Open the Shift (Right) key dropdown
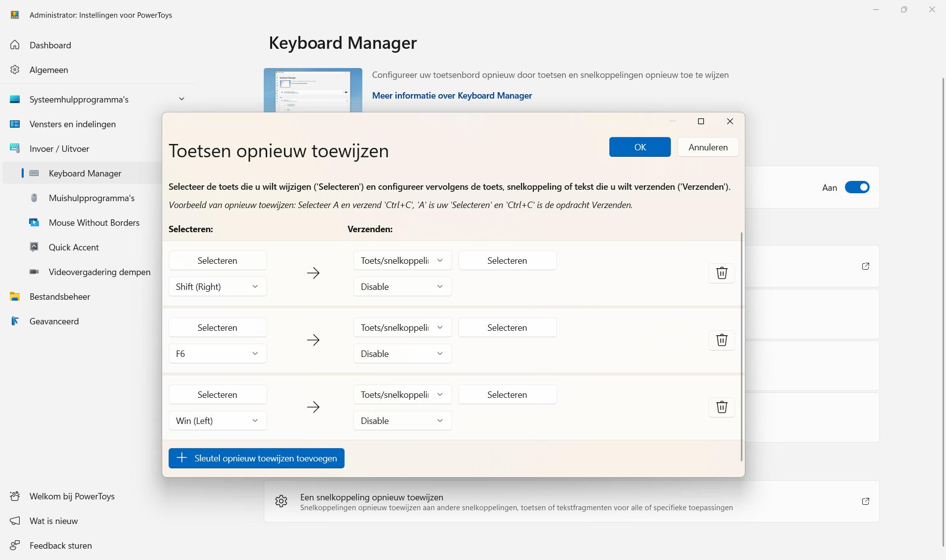The height and width of the screenshot is (560, 946). coord(218,287)
